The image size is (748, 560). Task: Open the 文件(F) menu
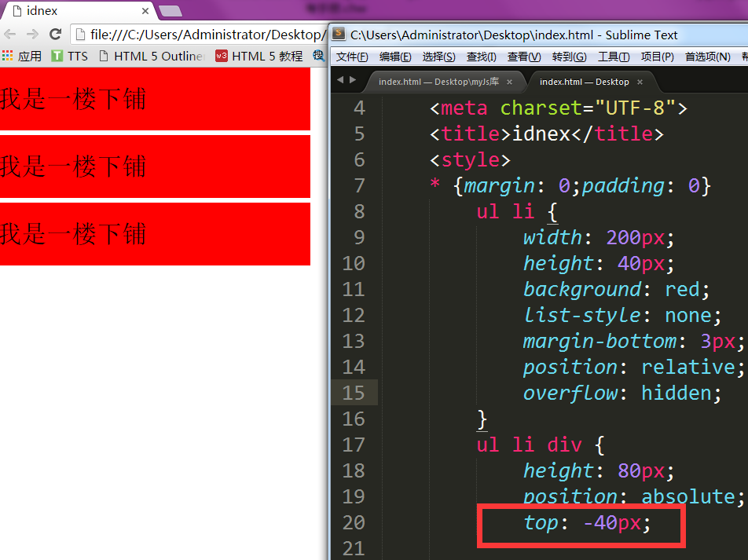(352, 57)
